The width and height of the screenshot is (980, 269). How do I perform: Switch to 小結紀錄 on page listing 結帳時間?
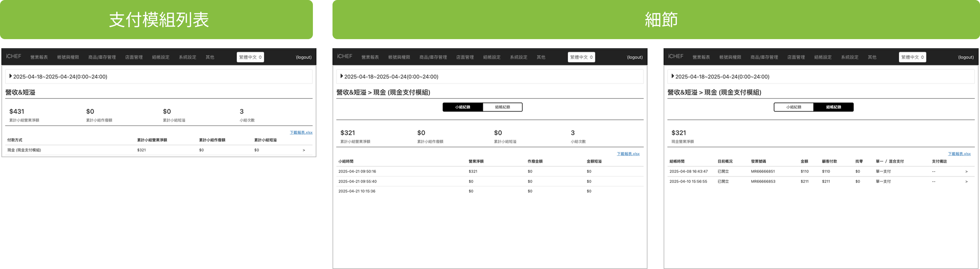(x=793, y=107)
